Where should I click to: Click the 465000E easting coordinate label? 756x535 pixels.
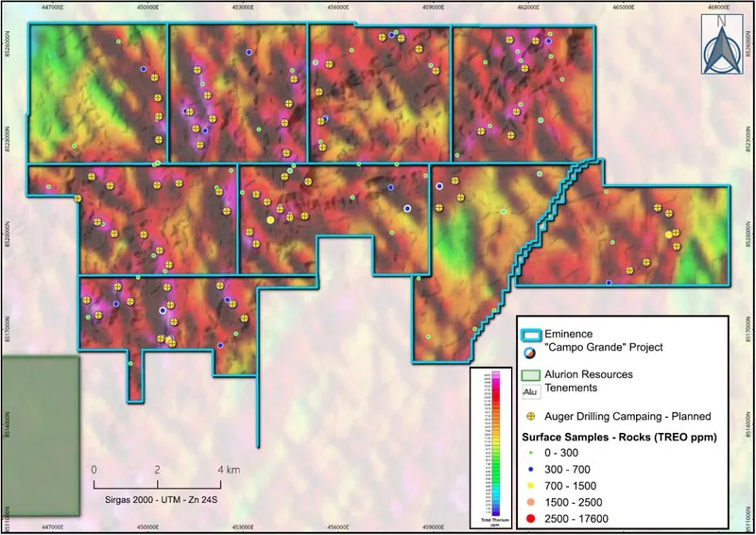click(624, 8)
